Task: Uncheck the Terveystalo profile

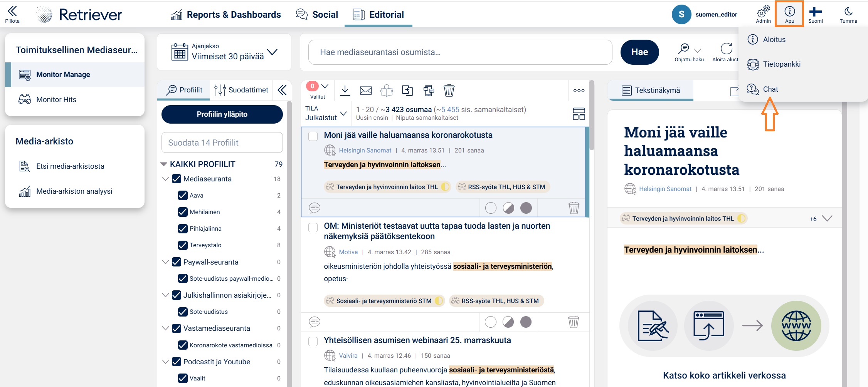Action: (183, 245)
